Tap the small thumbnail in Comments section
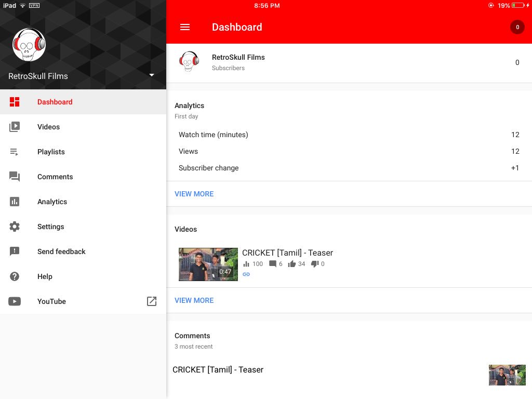 (x=507, y=375)
